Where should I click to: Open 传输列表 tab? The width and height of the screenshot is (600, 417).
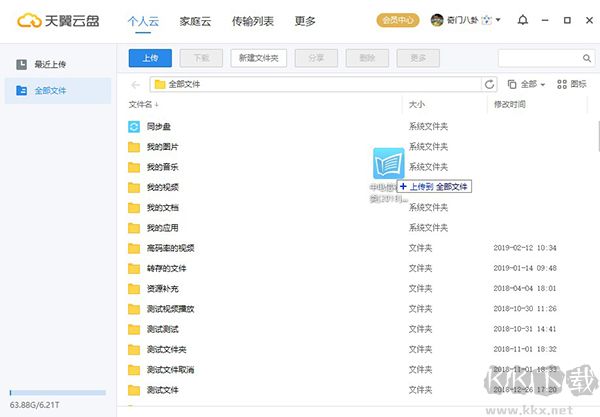(x=253, y=21)
